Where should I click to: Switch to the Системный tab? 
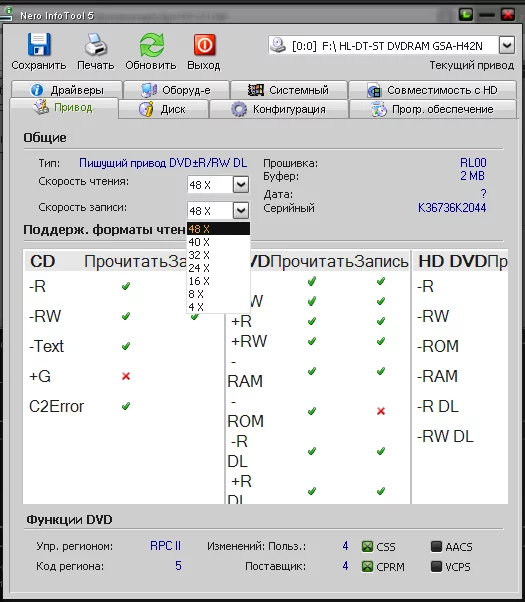click(x=289, y=90)
